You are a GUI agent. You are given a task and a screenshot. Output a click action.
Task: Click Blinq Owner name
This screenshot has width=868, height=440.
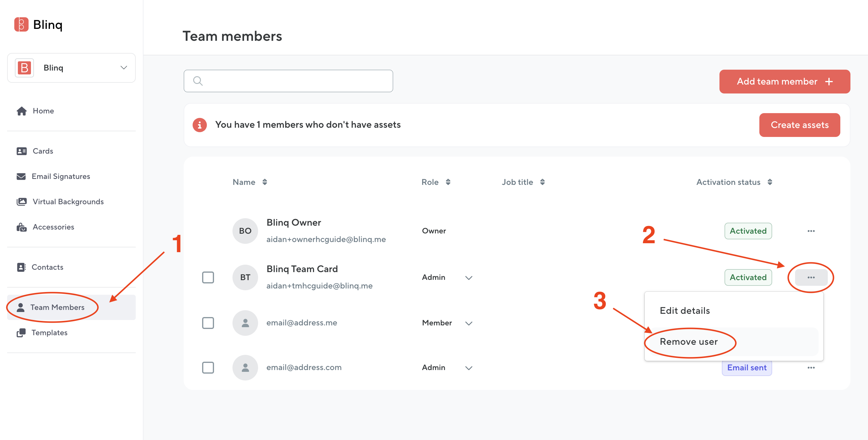coord(294,223)
